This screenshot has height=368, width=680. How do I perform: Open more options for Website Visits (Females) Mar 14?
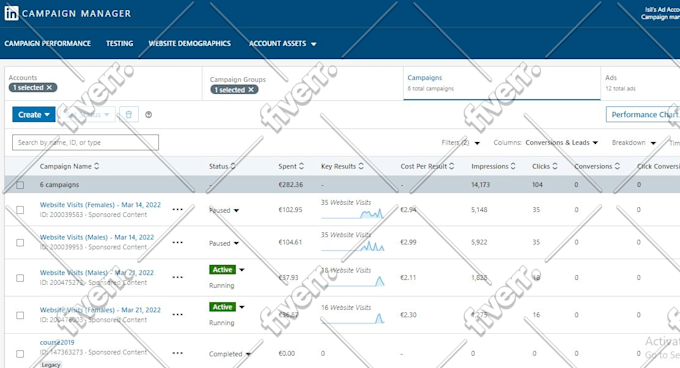pyautogui.click(x=177, y=209)
